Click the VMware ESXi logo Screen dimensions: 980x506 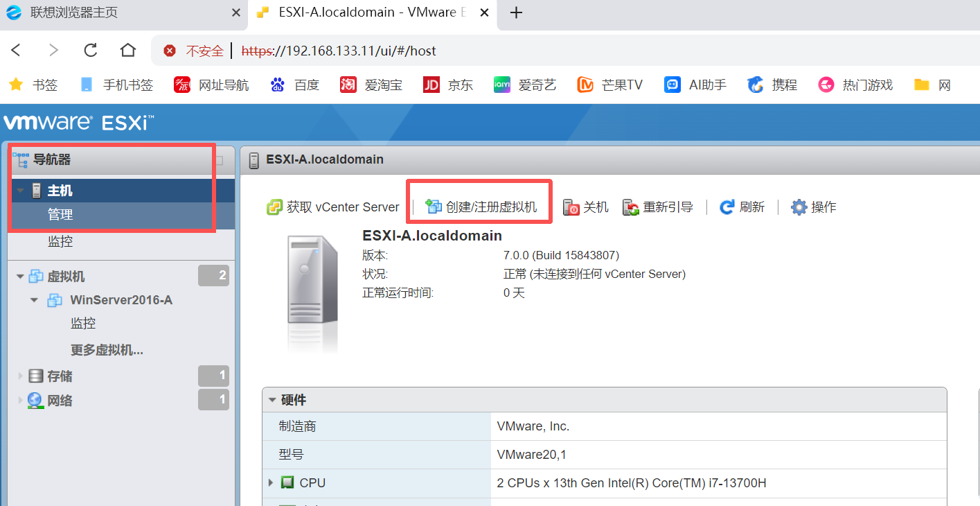[78, 123]
